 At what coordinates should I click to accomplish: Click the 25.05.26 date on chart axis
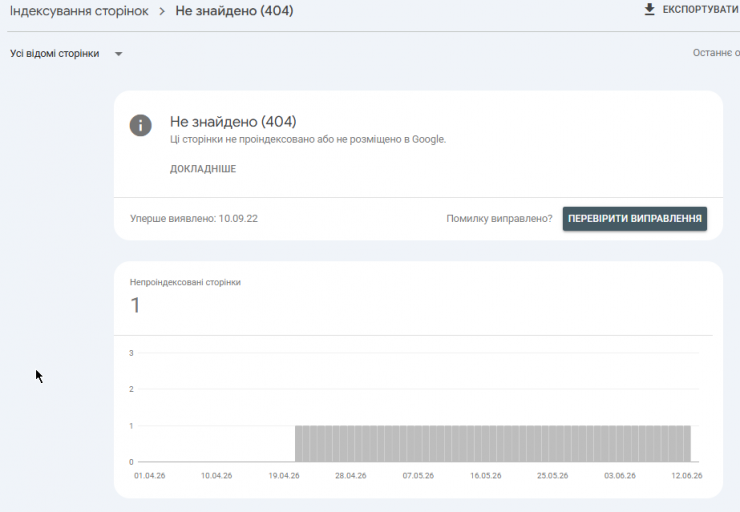[x=553, y=476]
